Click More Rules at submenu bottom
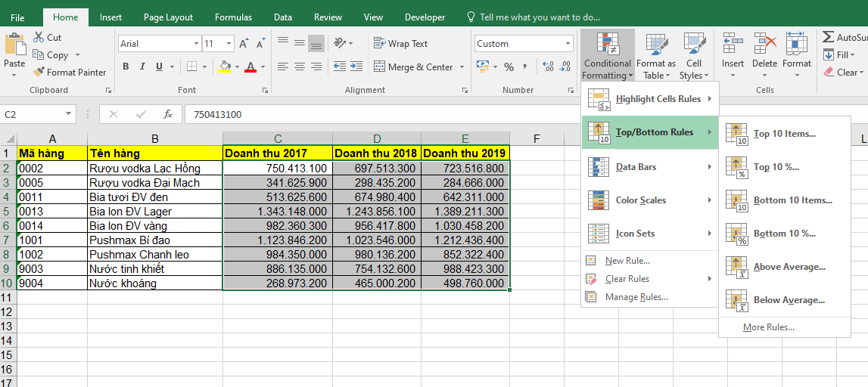868x387 pixels. (x=768, y=327)
